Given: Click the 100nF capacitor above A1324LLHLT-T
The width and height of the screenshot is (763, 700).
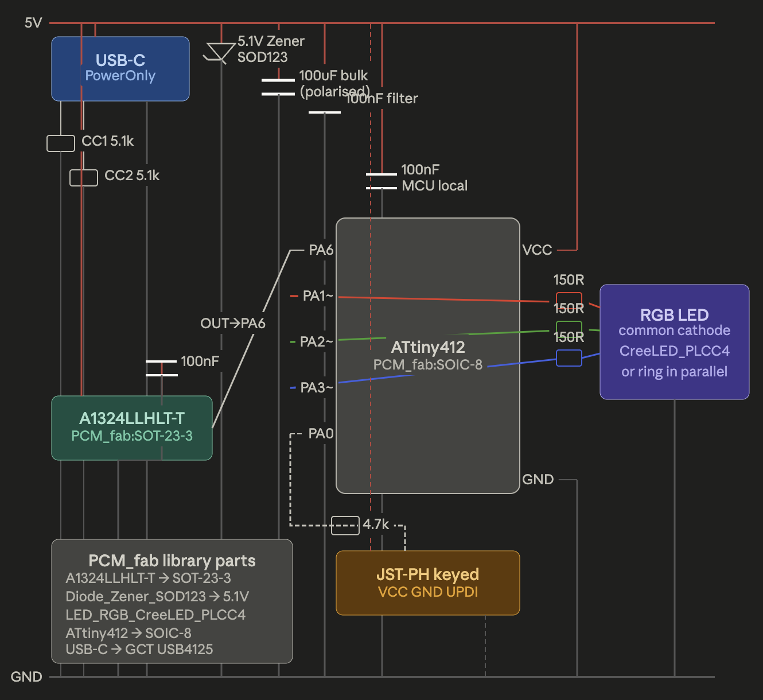Looking at the screenshot, I should [161, 368].
